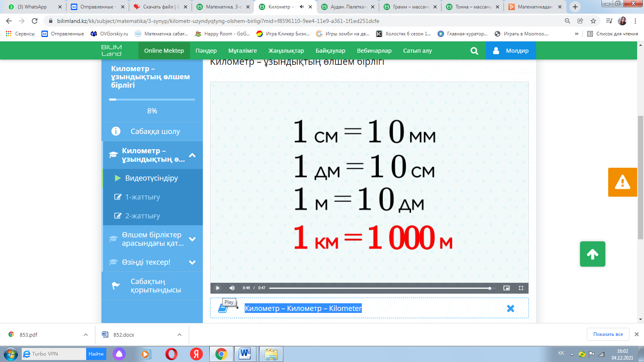
Task: Switch to the Аудан. Палеткан tab
Action: click(348, 7)
